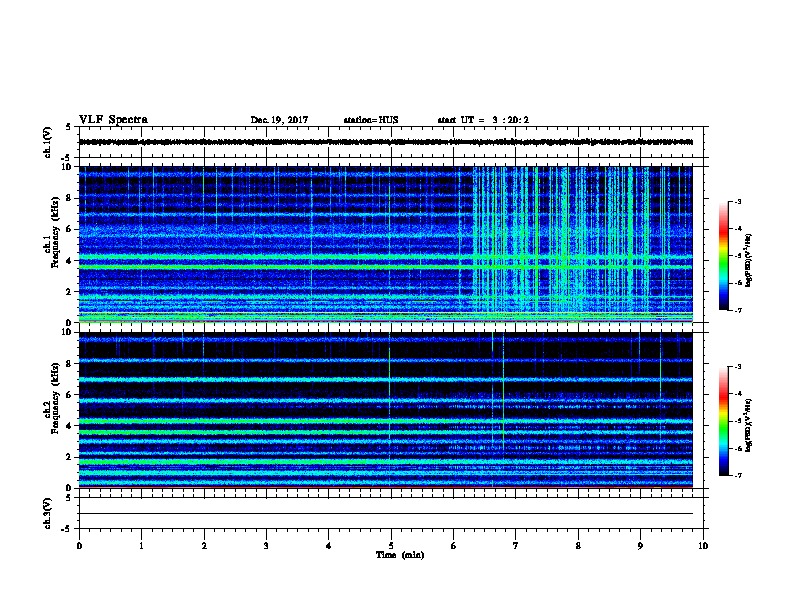Click time axis tick label "10"

point(703,545)
